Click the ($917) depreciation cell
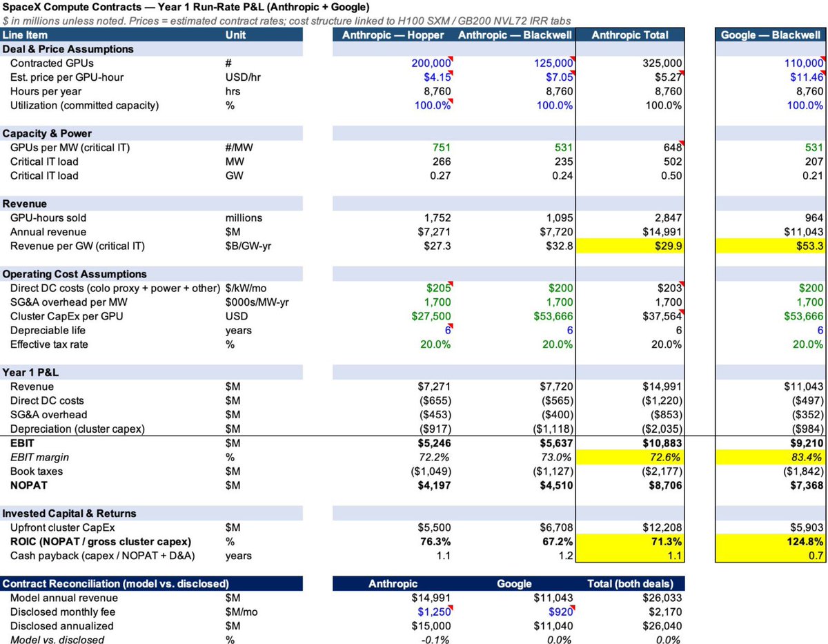Viewport: 828px width, 644px height. [436, 429]
